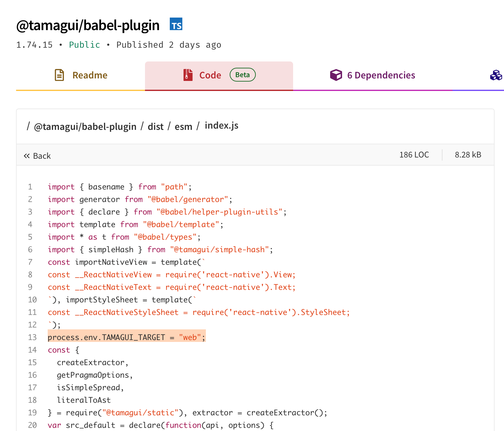This screenshot has height=431, width=504.
Task: Click the Public visibility label
Action: (84, 45)
